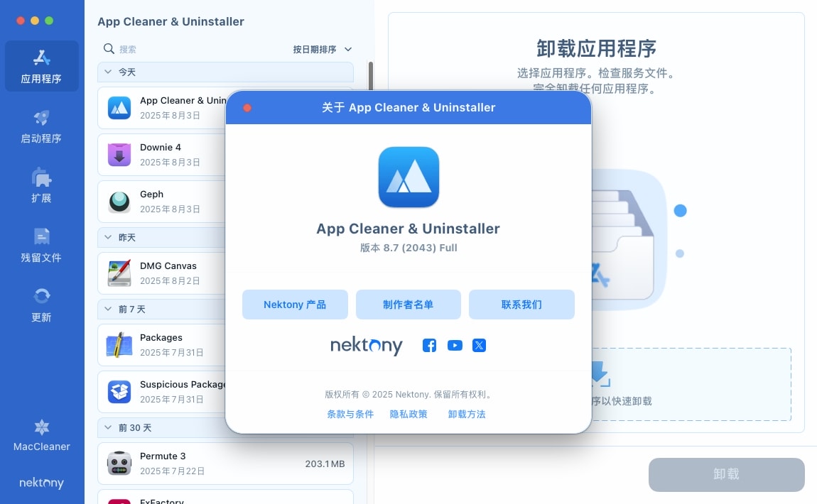Viewport: 817px width, 504px height.
Task: Go to the 残留文件 sidebar tab
Action: click(x=41, y=246)
